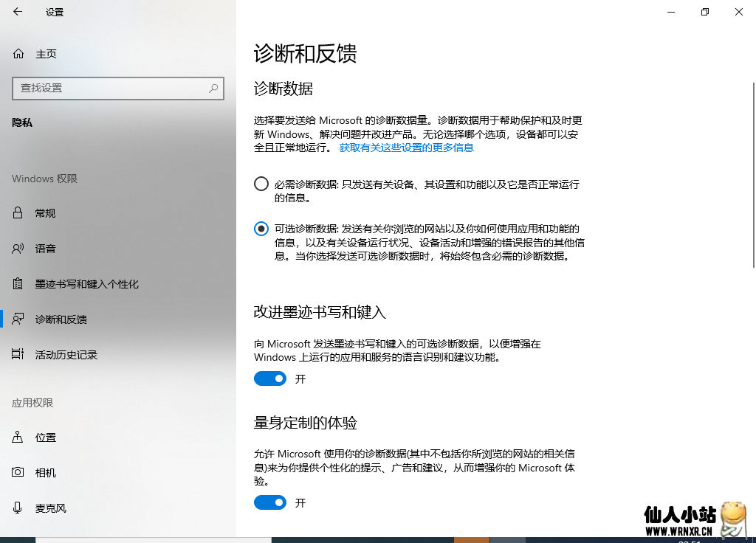Click the 常规 lock icon

tap(18, 212)
